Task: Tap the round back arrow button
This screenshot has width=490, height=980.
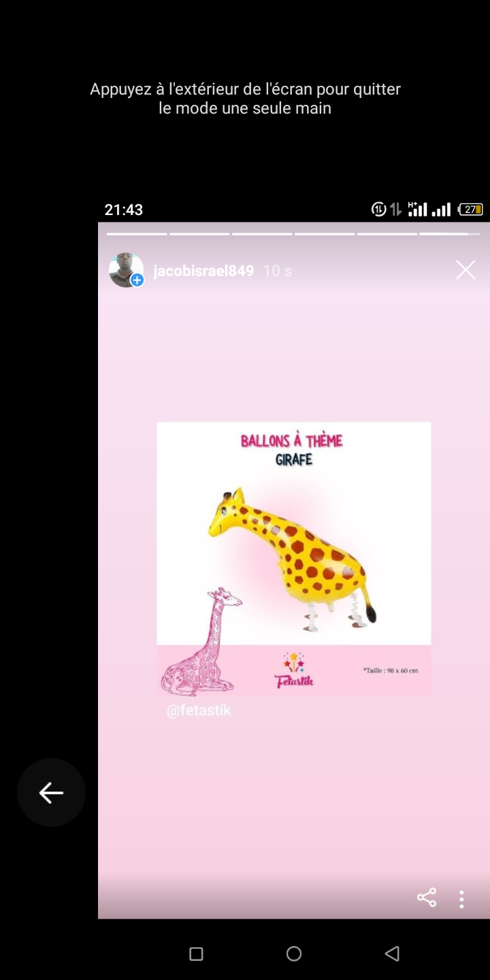Action: click(x=51, y=792)
